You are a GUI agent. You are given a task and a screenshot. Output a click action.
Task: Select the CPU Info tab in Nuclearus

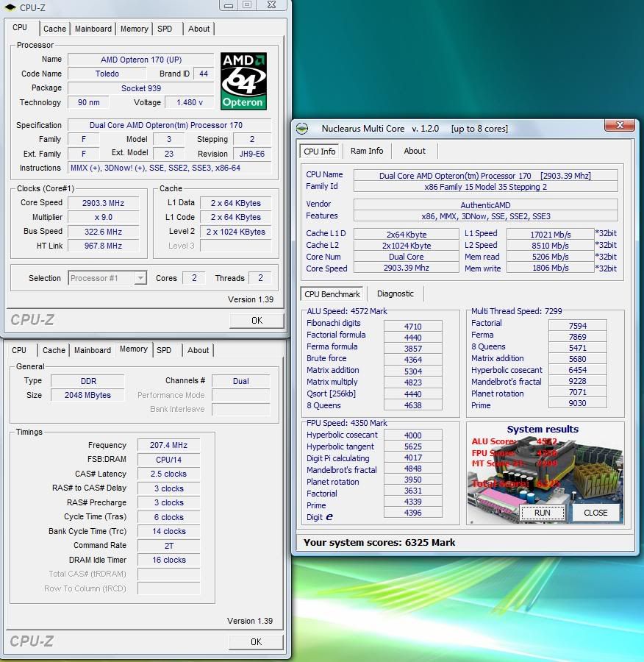click(x=320, y=151)
